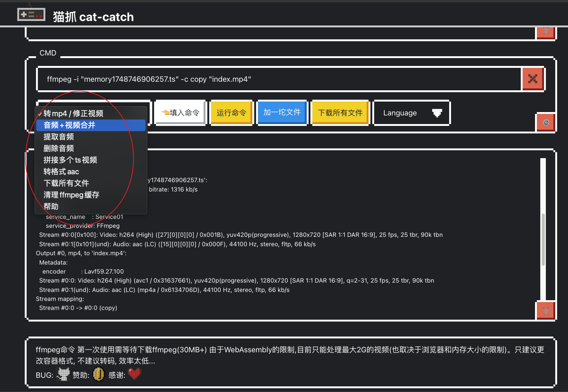Open the Language dropdown

[411, 113]
